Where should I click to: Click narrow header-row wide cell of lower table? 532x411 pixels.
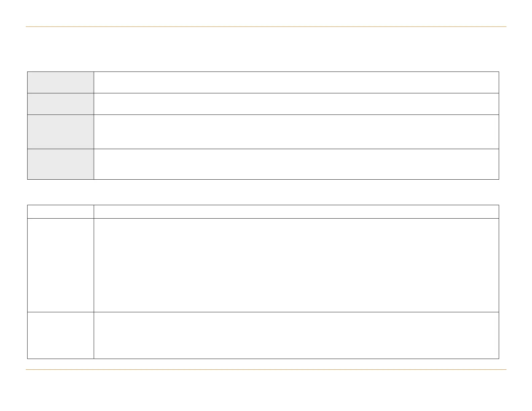coord(296,212)
